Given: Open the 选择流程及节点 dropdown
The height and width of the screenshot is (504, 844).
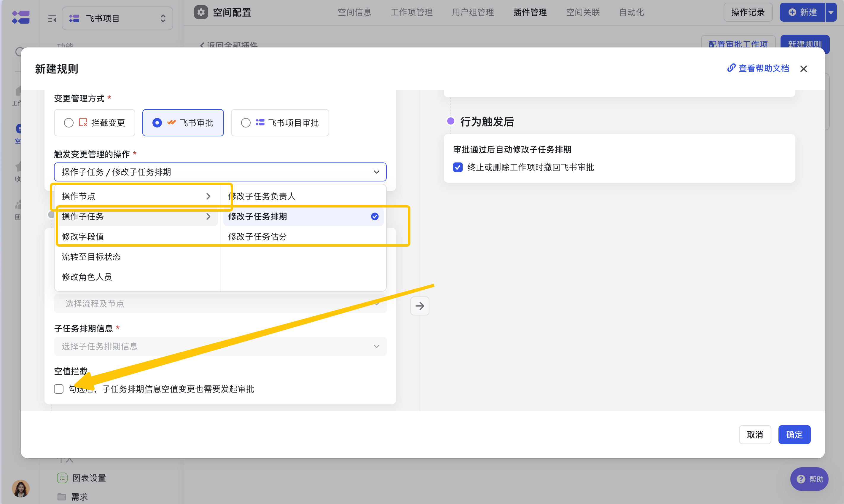Looking at the screenshot, I should click(220, 304).
